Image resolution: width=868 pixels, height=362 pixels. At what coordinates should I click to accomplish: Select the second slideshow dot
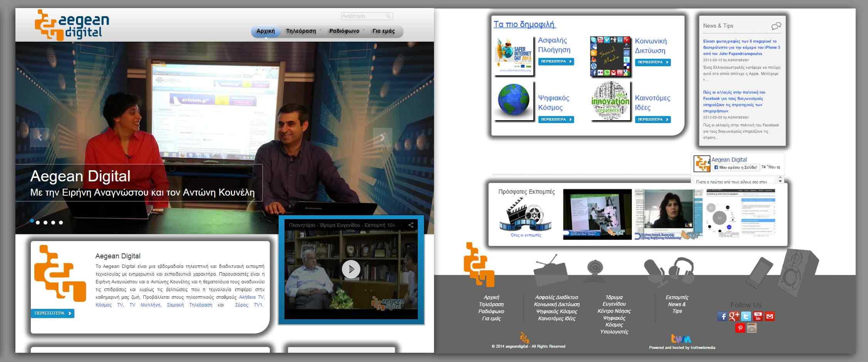point(38,222)
